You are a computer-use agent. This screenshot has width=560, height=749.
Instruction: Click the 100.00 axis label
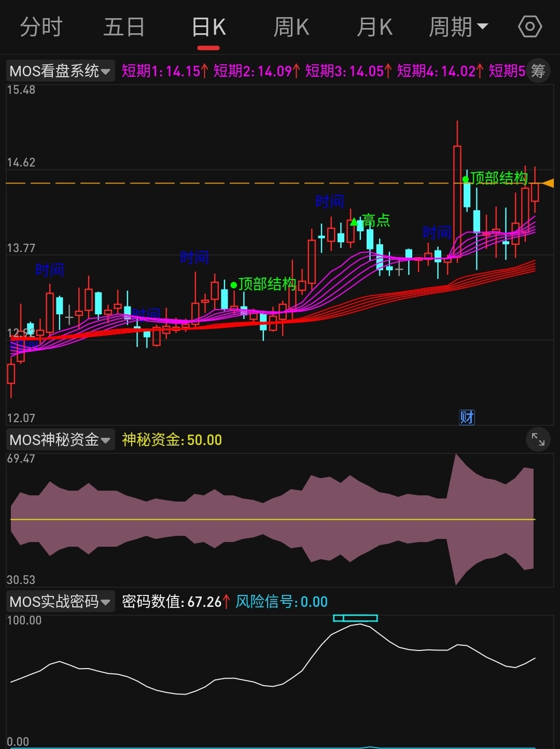pyautogui.click(x=24, y=620)
